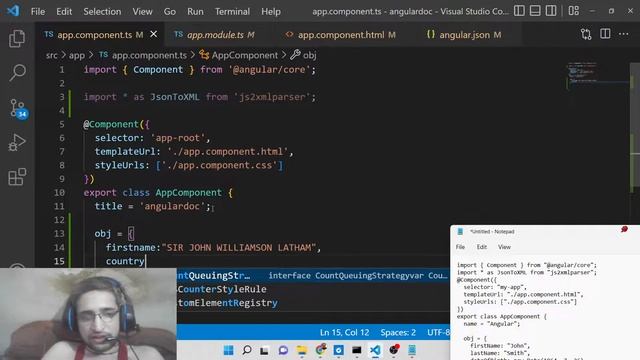Open terminal app on taskbar
The image size is (640, 360).
pyautogui.click(x=357, y=350)
